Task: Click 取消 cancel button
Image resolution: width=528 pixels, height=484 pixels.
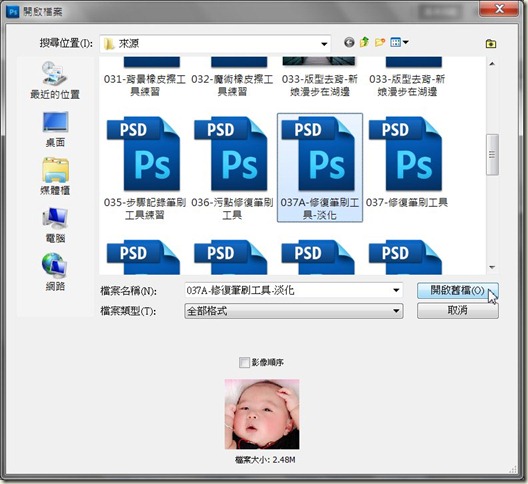Action: tap(457, 310)
